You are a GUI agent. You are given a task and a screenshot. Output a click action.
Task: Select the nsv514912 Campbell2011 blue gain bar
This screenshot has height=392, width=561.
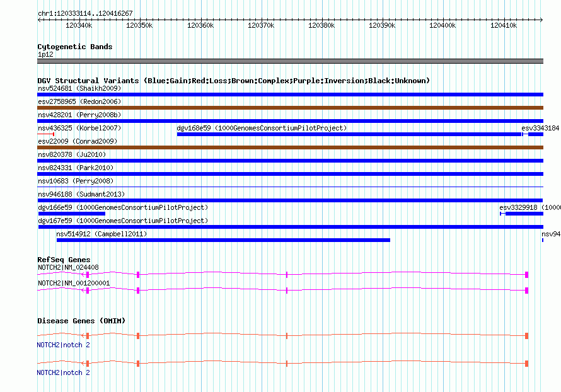223,240
